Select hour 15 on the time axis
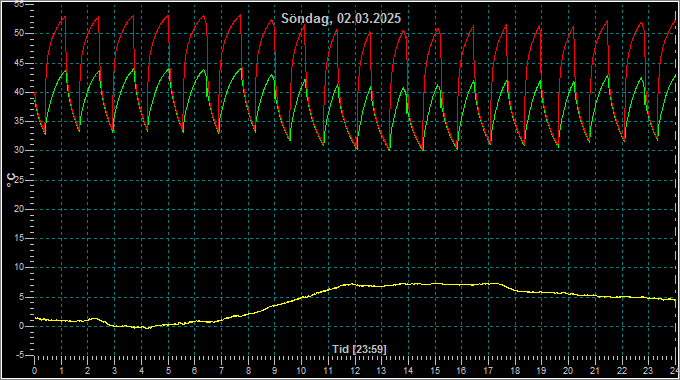 point(435,371)
